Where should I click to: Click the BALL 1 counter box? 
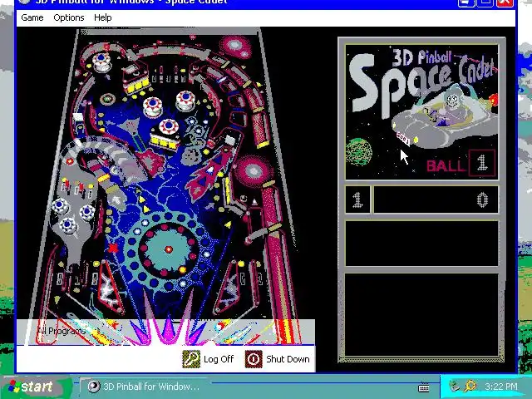point(482,163)
